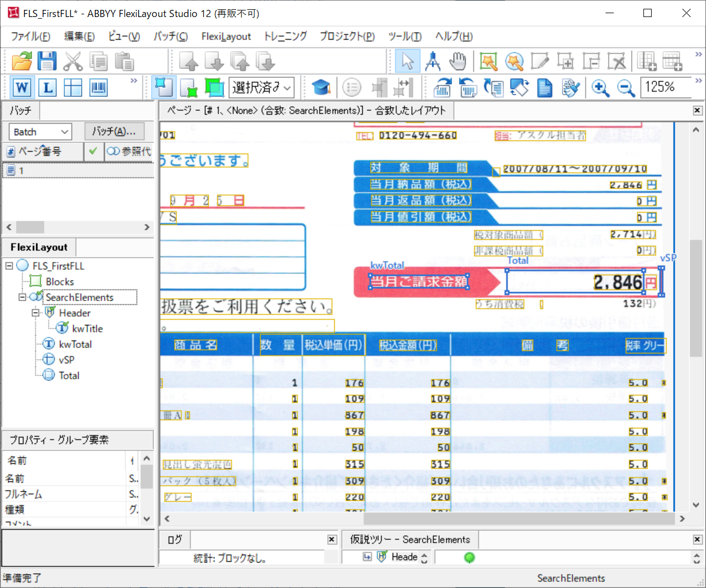The width and height of the screenshot is (706, 588).
Task: Click the rotate right page icon
Action: 442,87
